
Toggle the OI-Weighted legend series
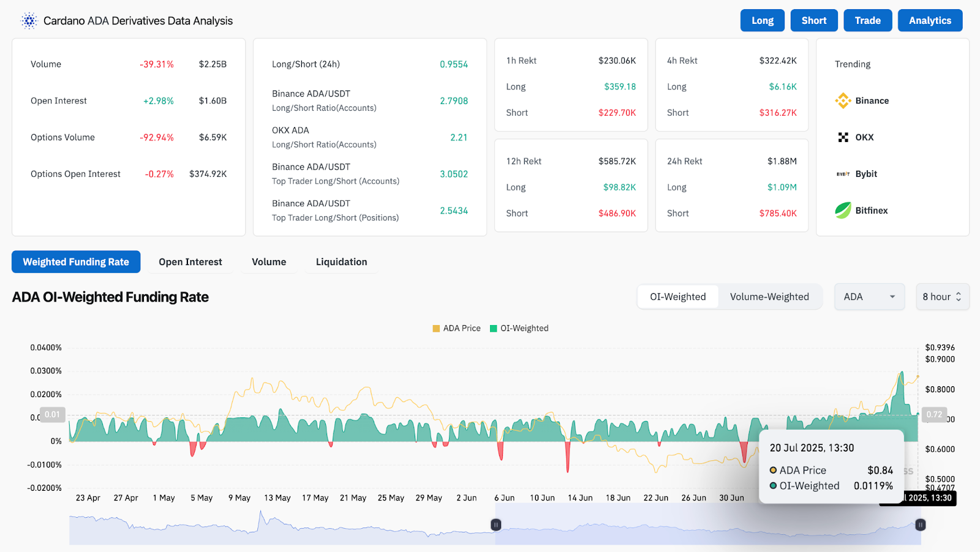(x=519, y=329)
